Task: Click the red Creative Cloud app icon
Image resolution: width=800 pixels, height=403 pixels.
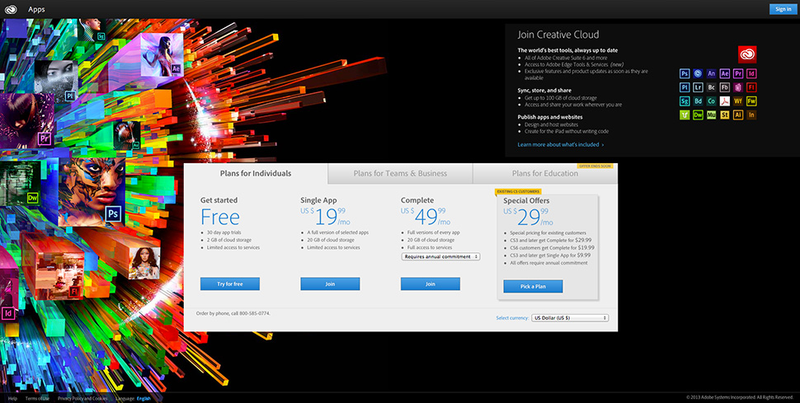Action: 747,55
